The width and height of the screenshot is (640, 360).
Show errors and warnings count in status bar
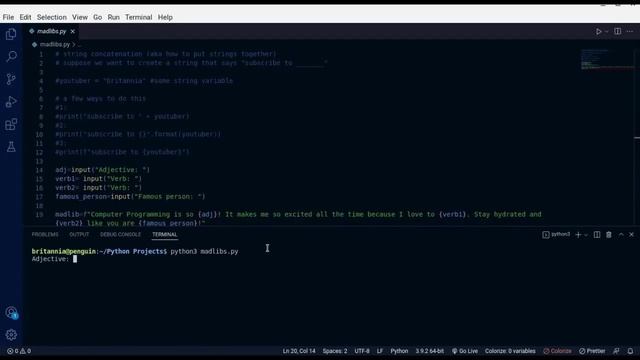[19, 351]
